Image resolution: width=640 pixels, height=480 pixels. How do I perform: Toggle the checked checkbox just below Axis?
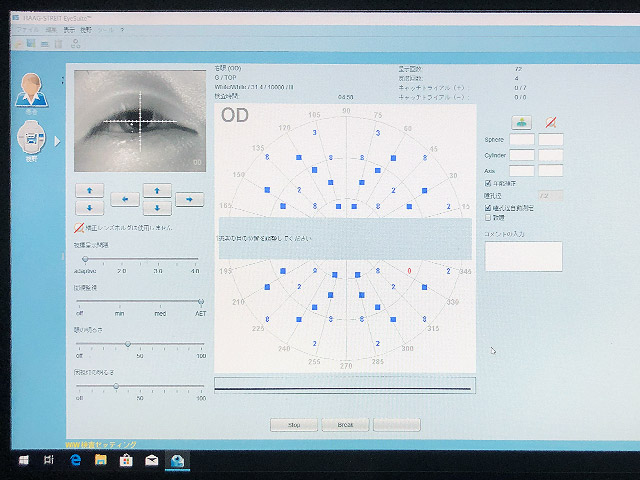click(488, 183)
